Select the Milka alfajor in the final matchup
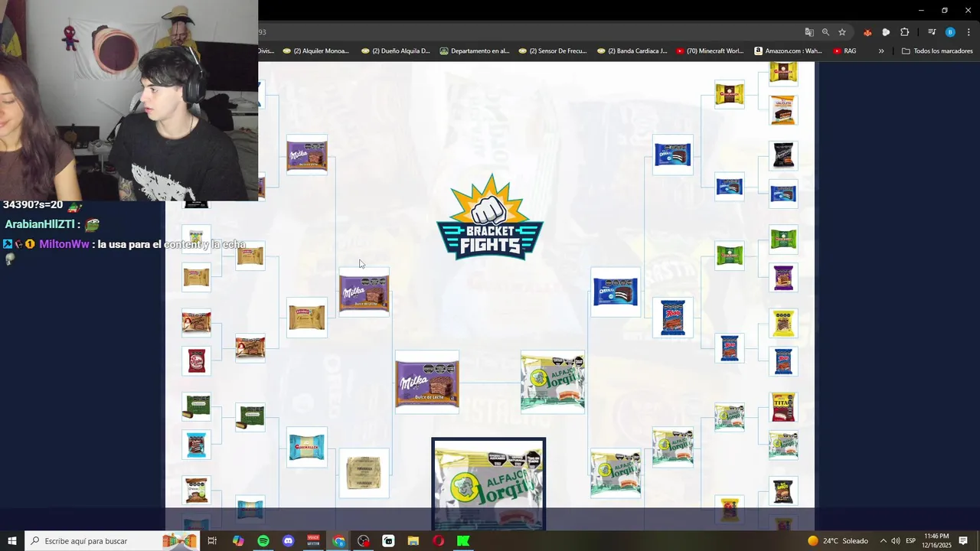980x551 pixels. [427, 382]
